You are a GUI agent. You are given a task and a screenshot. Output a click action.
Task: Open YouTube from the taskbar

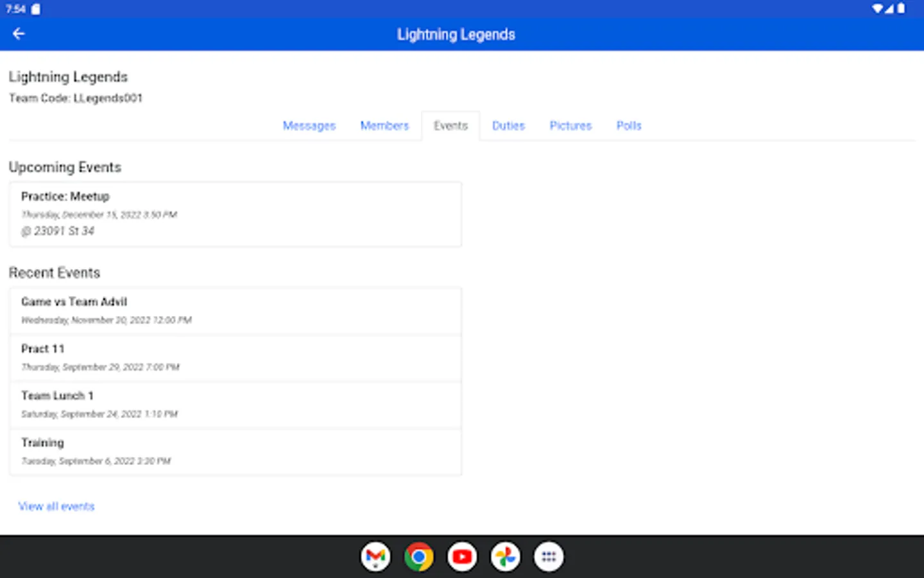coord(462,557)
